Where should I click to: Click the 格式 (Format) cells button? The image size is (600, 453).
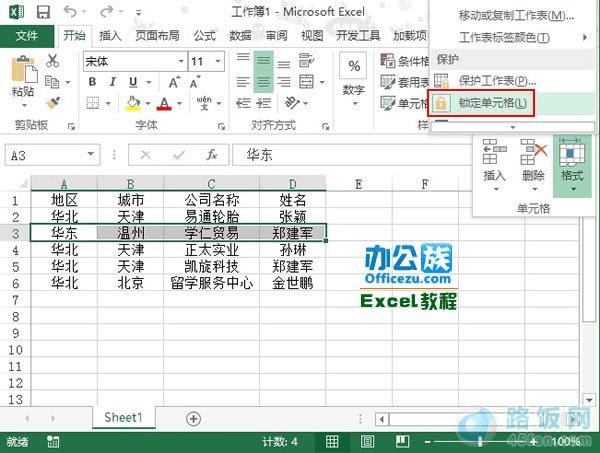572,165
